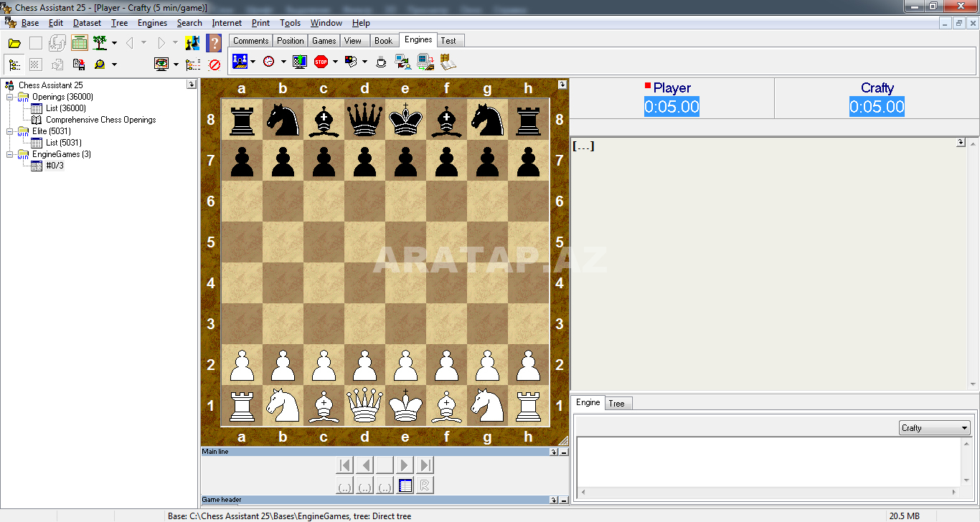Open the opening tree icon
The image size is (980, 522).
pos(100,43)
